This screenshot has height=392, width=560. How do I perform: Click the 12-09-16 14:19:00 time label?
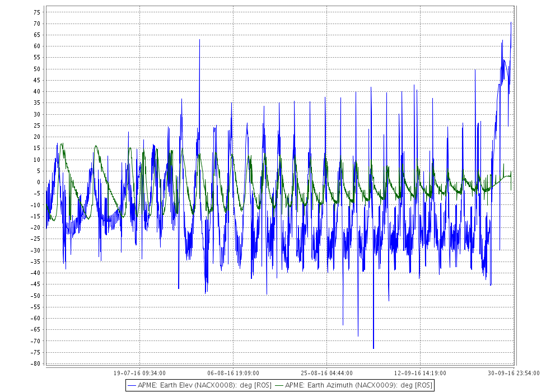pos(420,373)
